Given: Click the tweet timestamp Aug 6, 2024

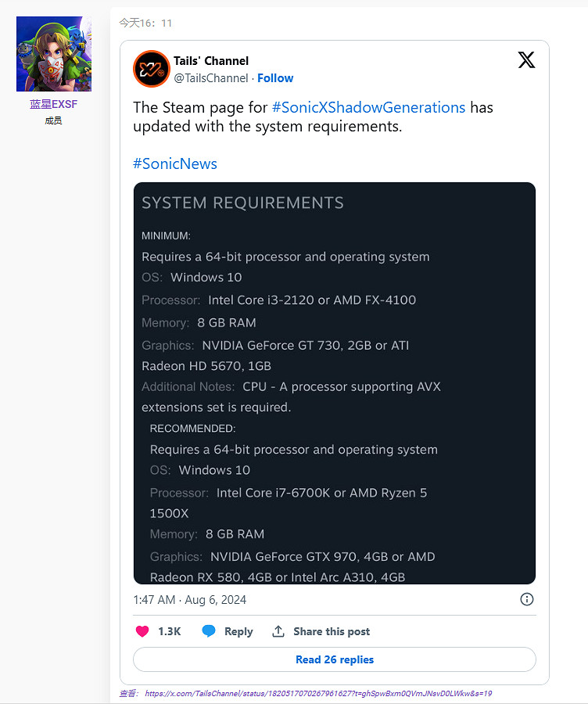Looking at the screenshot, I should (x=190, y=600).
